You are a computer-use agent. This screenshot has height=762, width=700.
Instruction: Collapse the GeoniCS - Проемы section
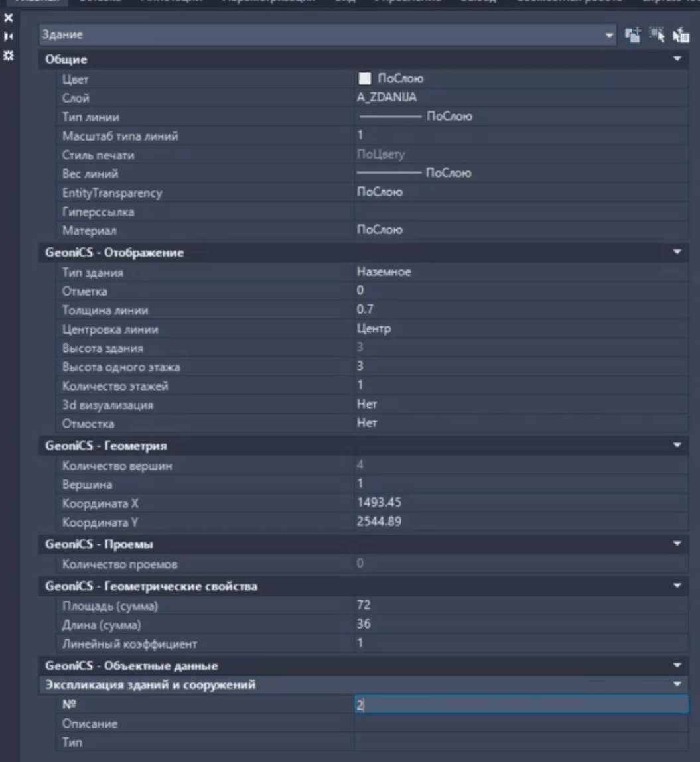(677, 544)
